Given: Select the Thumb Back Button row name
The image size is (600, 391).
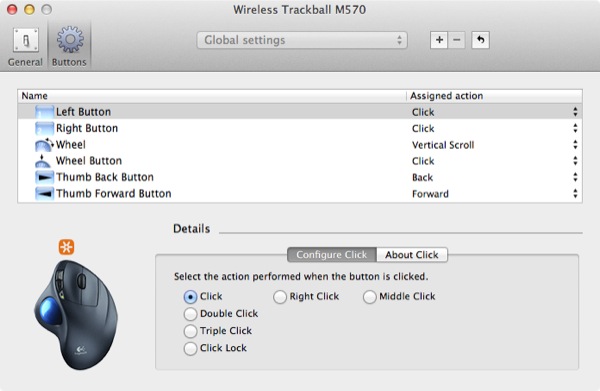Looking at the screenshot, I should click(x=105, y=178).
